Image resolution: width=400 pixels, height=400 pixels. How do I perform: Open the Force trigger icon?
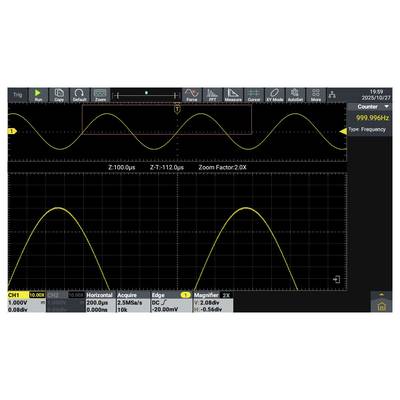(x=192, y=95)
